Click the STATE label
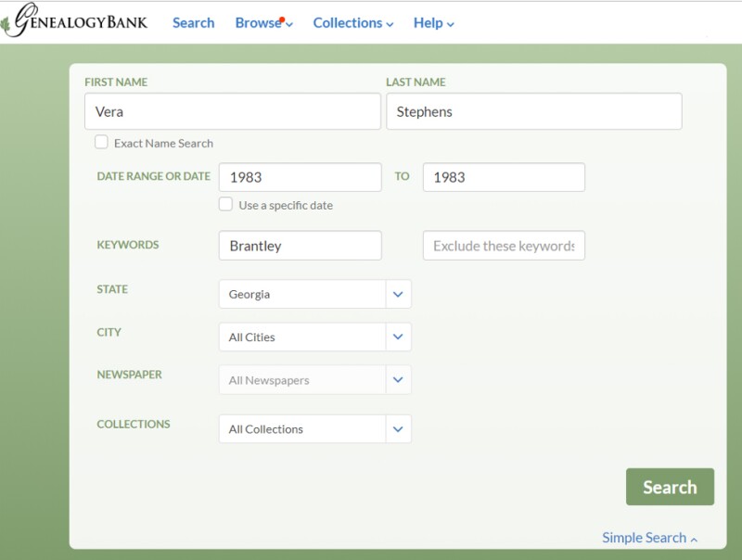Viewport: 742px width, 560px height. pyautogui.click(x=112, y=289)
